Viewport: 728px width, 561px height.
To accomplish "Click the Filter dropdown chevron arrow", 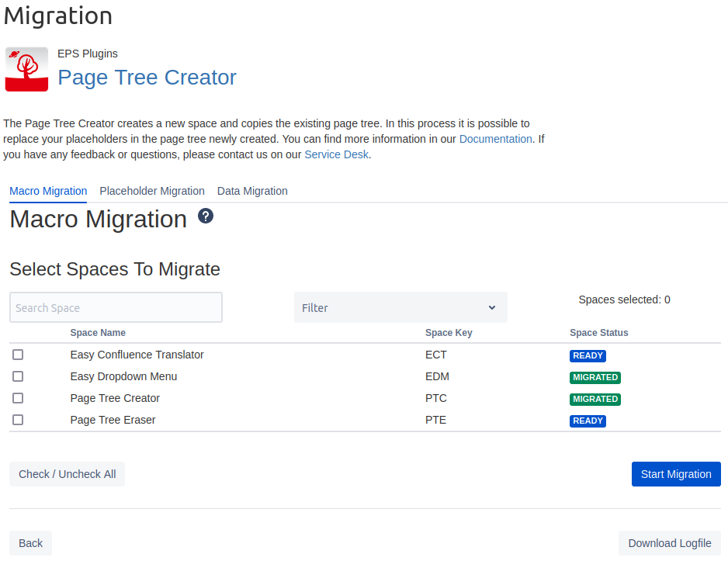I will 492,308.
